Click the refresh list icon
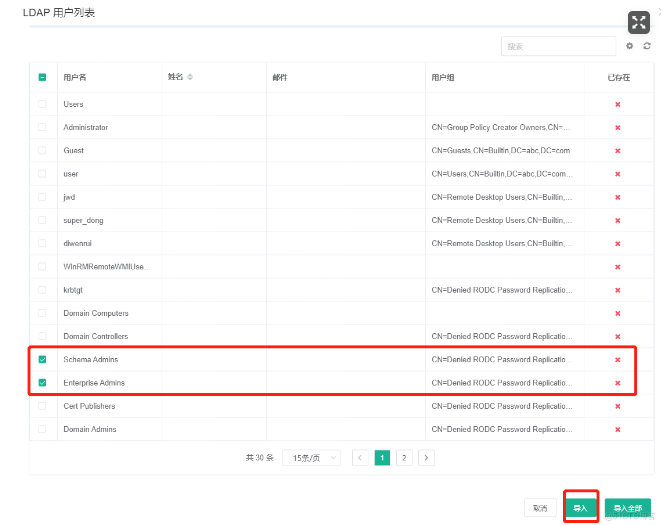 coord(647,46)
